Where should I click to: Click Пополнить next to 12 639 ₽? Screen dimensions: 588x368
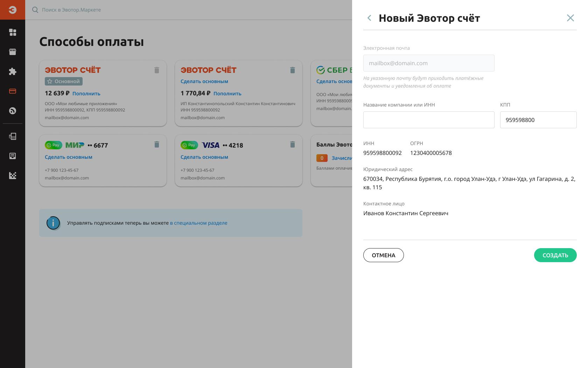86,94
